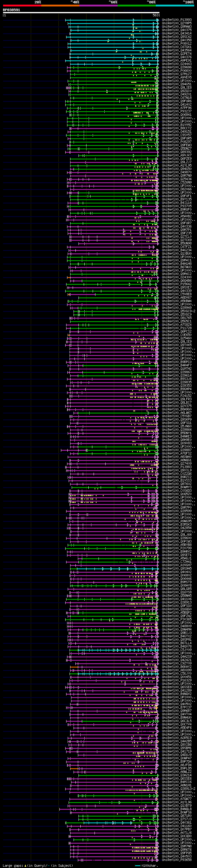Screen dimensions: 197x868
Task: Open the UniRef100_B6TLL4 hit
Action: coord(177,643)
